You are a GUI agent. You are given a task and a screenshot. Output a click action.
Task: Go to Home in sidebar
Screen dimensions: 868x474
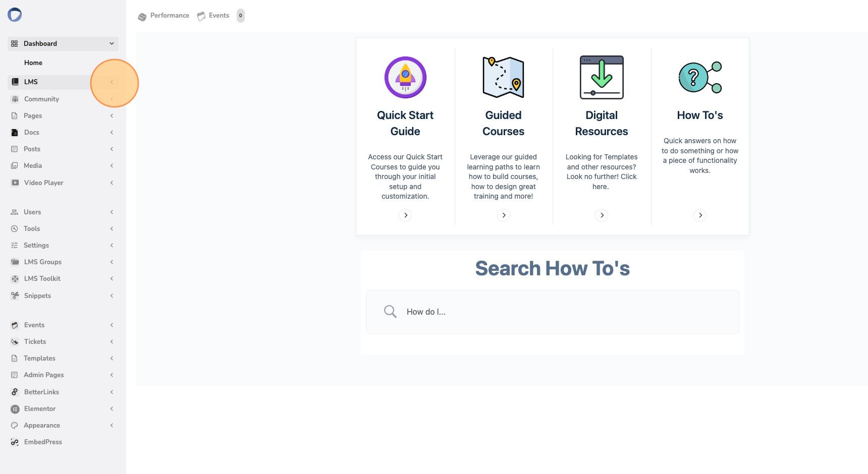(33, 63)
